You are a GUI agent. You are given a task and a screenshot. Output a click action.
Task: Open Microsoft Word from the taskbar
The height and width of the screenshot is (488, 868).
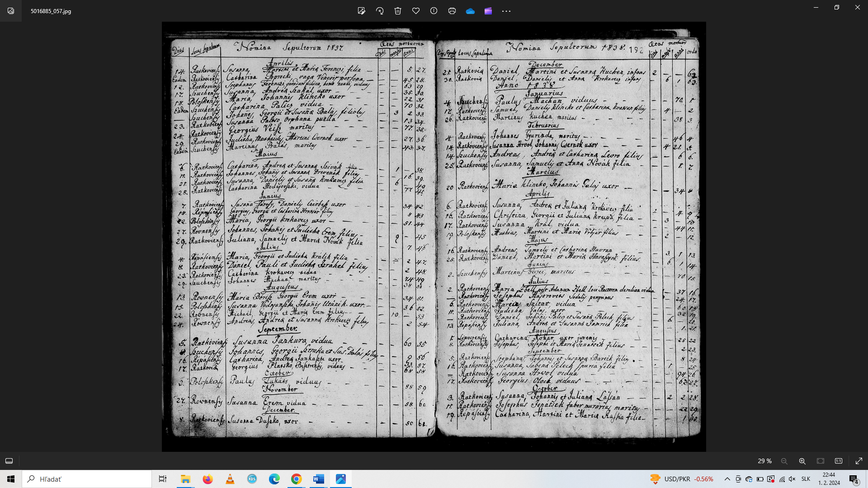tap(319, 479)
